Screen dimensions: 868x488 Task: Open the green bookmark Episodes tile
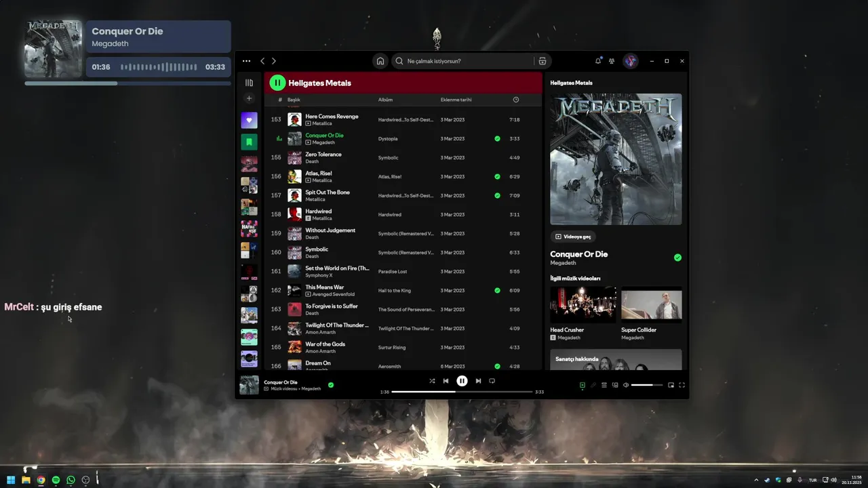click(249, 142)
